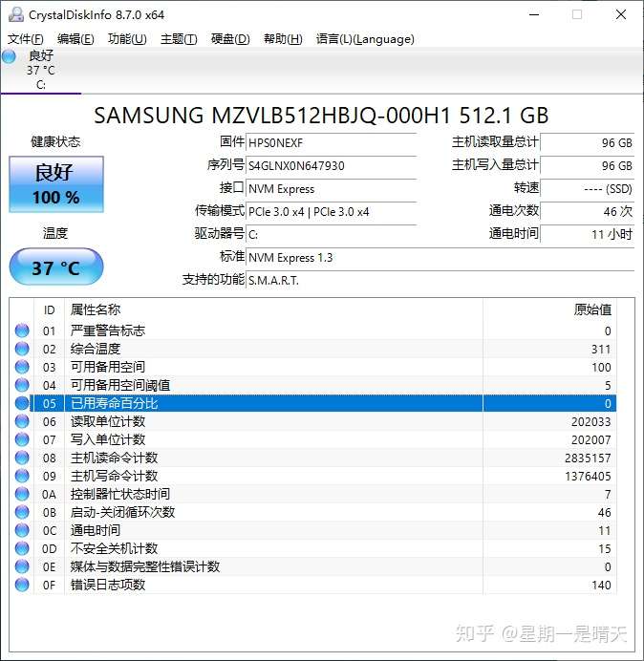Open the 硬盘(D) menu
The height and width of the screenshot is (661, 644).
pos(230,39)
